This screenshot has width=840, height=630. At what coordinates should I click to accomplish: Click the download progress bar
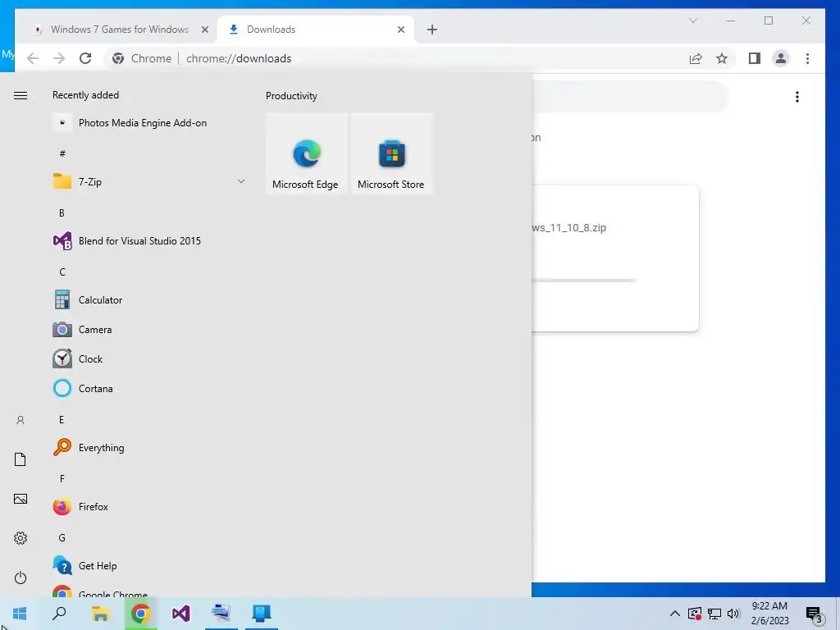click(584, 281)
